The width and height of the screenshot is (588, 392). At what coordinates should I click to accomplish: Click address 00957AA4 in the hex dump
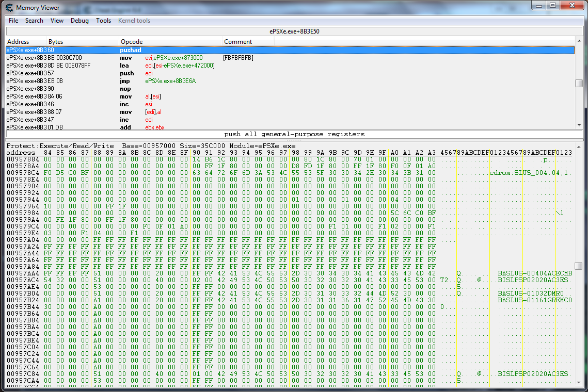click(22, 273)
